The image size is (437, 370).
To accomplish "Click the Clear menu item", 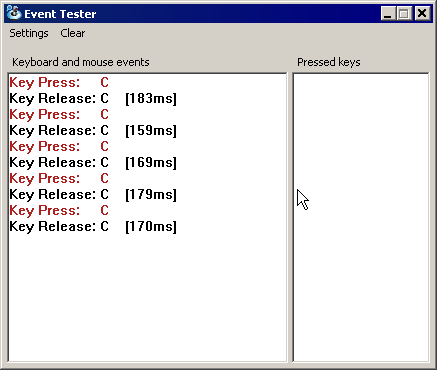I will point(73,33).
